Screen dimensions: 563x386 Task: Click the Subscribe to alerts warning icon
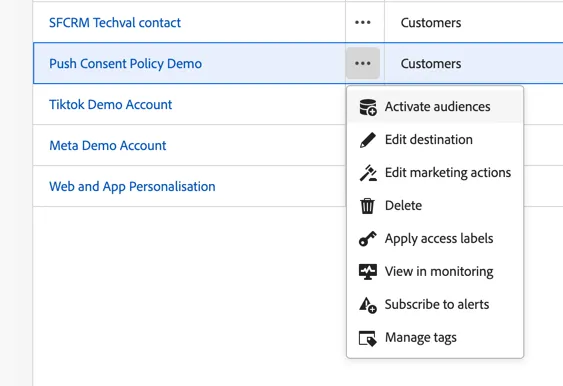368,305
